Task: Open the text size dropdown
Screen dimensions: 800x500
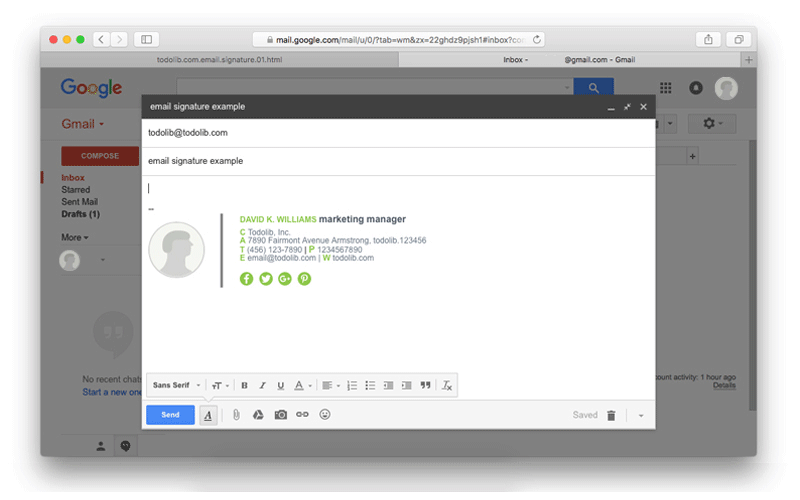Action: click(220, 386)
